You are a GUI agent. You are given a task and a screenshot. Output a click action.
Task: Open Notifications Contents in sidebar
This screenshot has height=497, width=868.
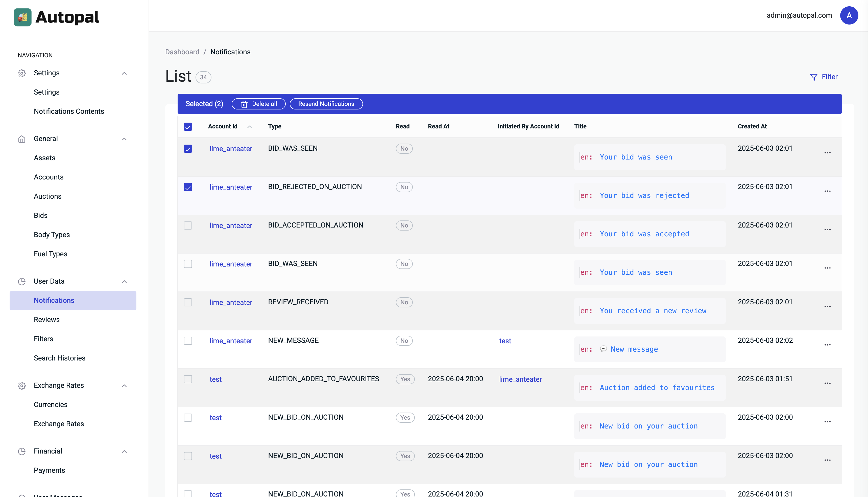coord(69,111)
